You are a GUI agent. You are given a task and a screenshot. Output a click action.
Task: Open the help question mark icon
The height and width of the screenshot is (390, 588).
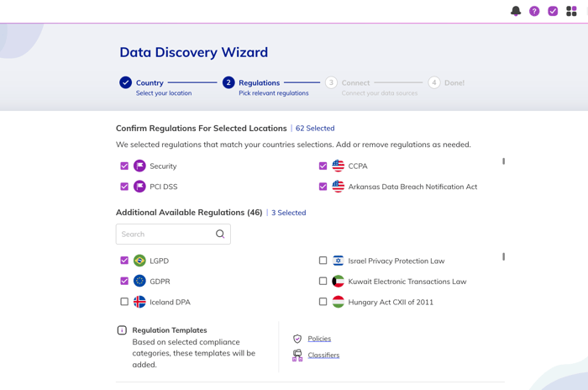coord(534,11)
